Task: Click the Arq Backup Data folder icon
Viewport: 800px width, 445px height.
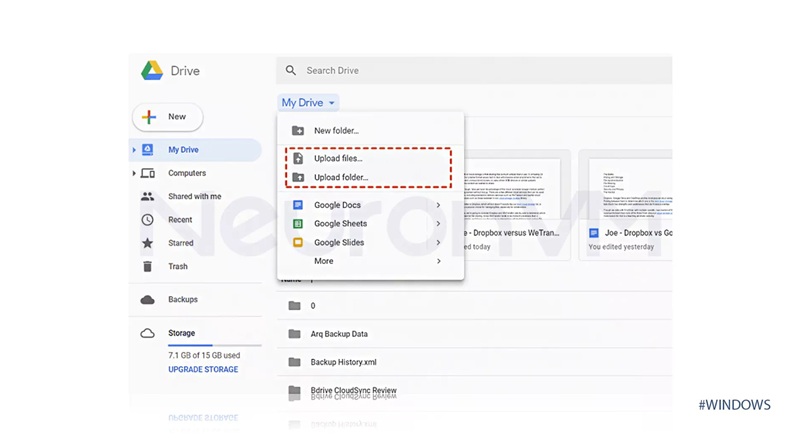Action: (x=294, y=334)
